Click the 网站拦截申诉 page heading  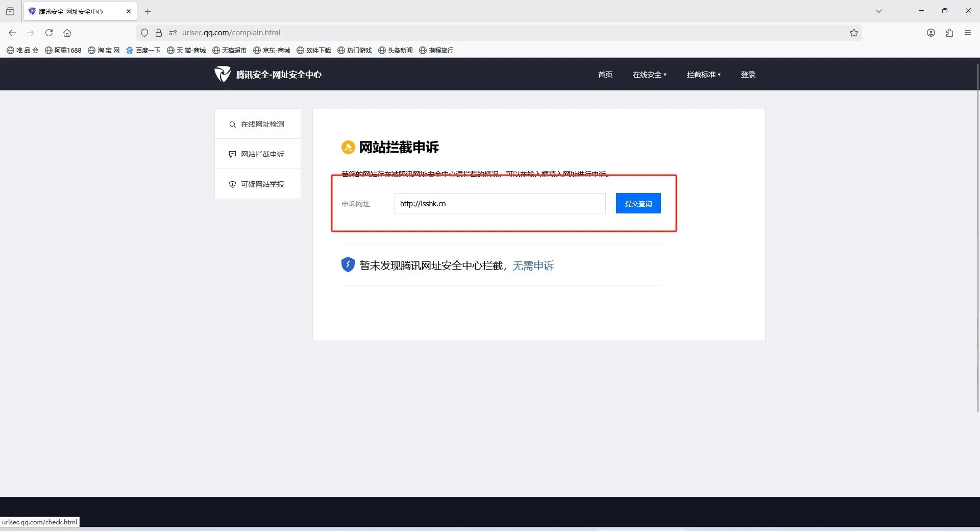pos(399,147)
